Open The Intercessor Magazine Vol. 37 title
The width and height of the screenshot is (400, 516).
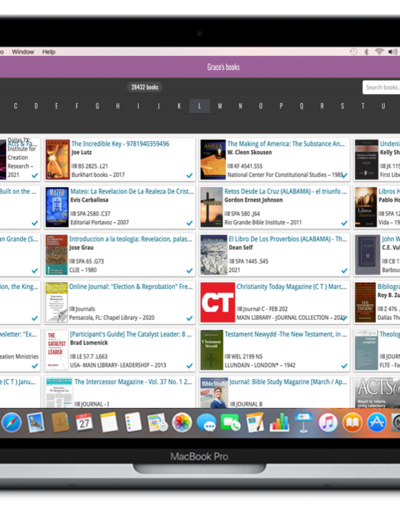pos(133,382)
